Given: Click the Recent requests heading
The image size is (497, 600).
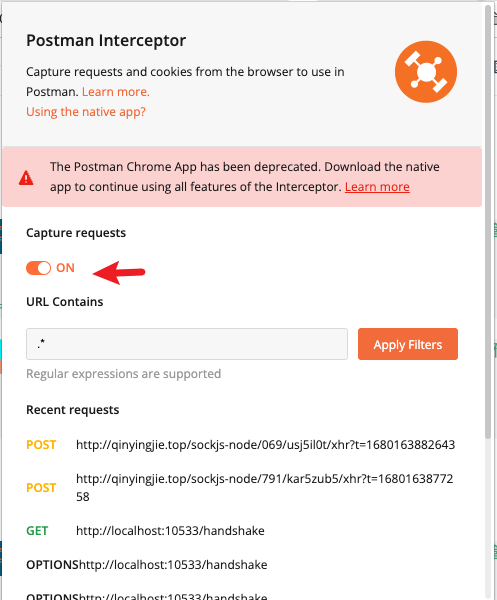Looking at the screenshot, I should click(73, 410).
